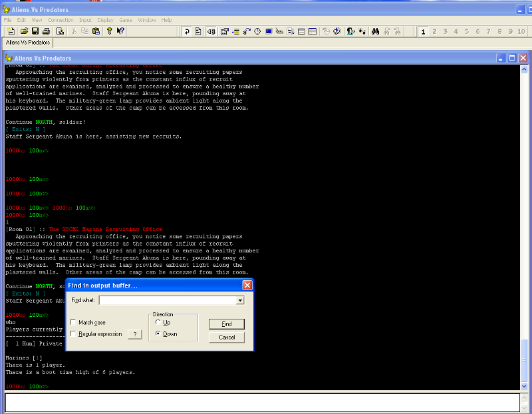Click the regular expression help question button
532x414 pixels.
135,334
